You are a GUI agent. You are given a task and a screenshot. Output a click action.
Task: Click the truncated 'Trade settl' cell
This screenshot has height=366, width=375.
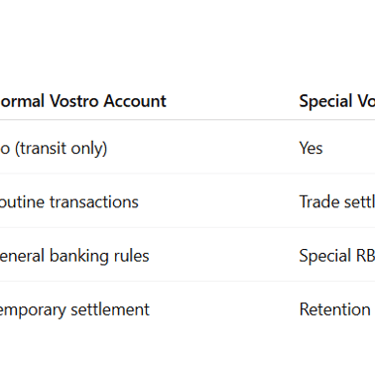[x=337, y=202]
